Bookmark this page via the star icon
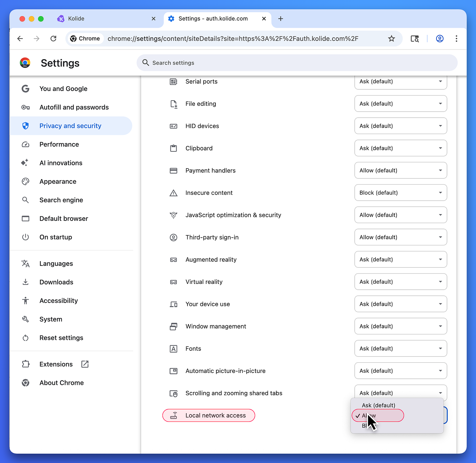This screenshot has height=463, width=476. (391, 39)
